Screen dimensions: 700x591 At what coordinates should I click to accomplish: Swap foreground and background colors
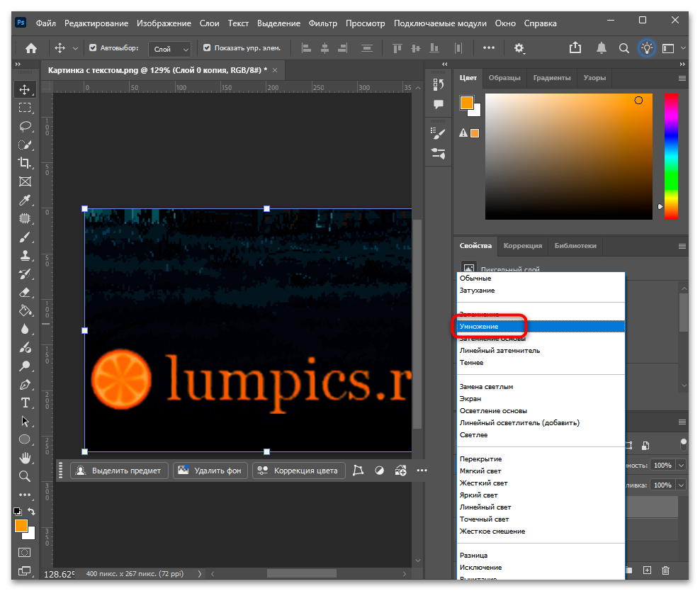pos(32,511)
